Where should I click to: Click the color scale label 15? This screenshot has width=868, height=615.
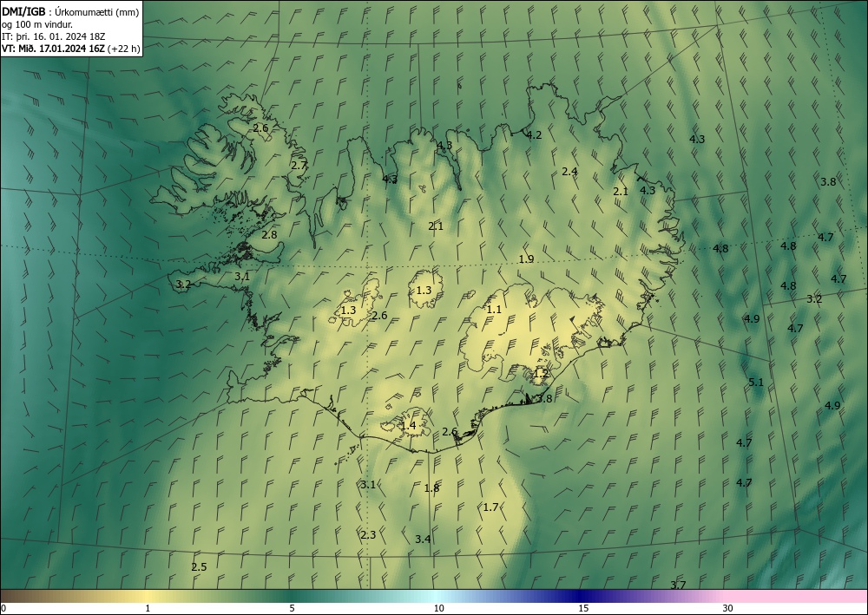[x=583, y=608]
